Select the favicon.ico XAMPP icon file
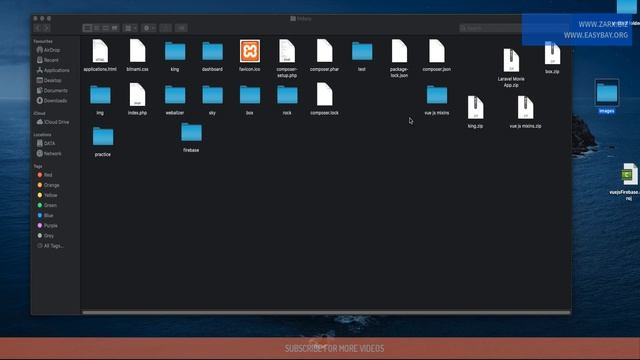Image resolution: width=640 pixels, height=360 pixels. pos(250,55)
